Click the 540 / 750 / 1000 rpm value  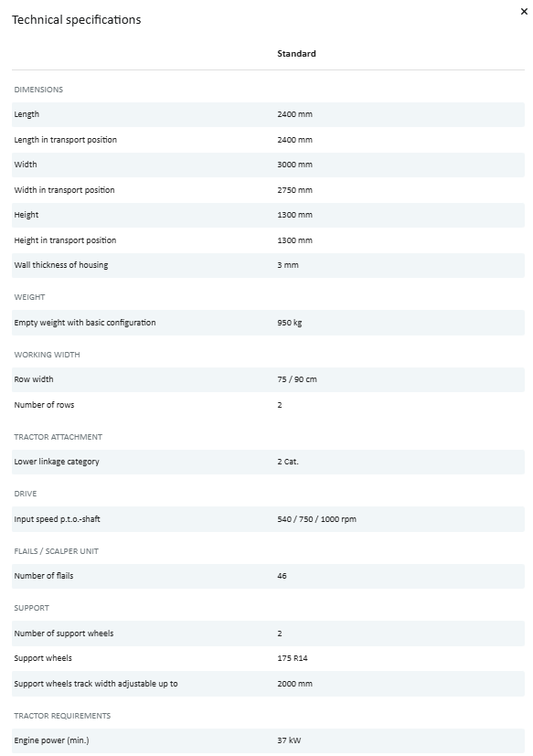pos(317,519)
